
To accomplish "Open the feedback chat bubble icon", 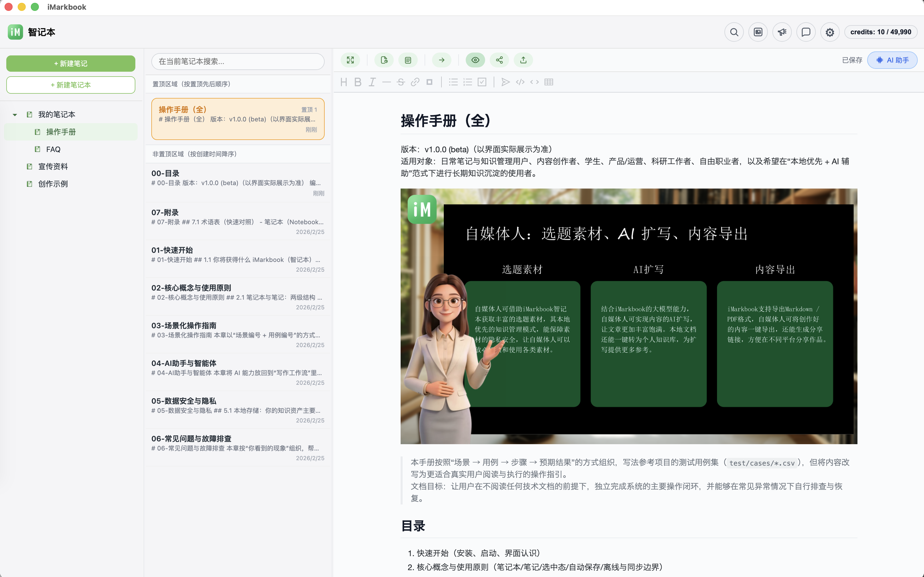I will pyautogui.click(x=806, y=32).
